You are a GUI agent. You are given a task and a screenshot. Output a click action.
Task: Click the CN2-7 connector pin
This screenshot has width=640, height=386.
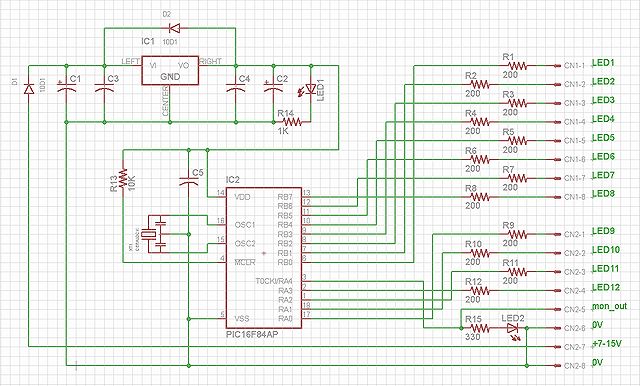pos(558,347)
